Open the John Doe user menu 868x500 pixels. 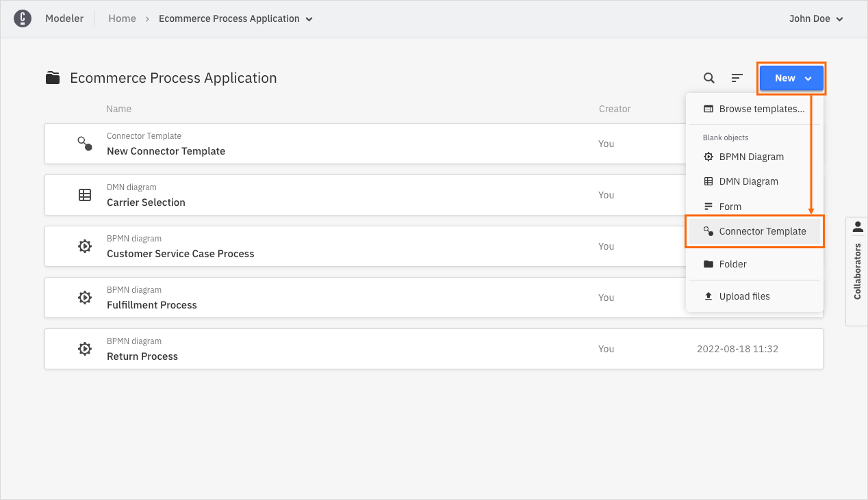pos(815,18)
